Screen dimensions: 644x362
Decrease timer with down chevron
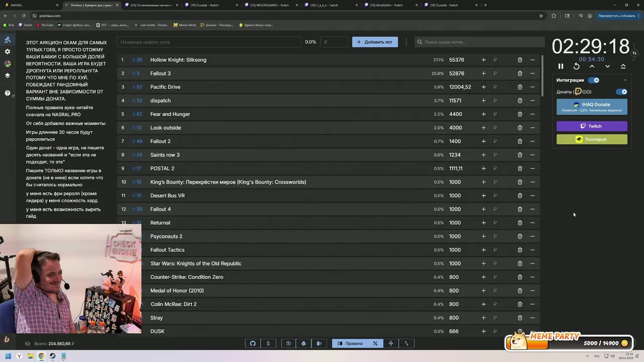[x=608, y=66]
